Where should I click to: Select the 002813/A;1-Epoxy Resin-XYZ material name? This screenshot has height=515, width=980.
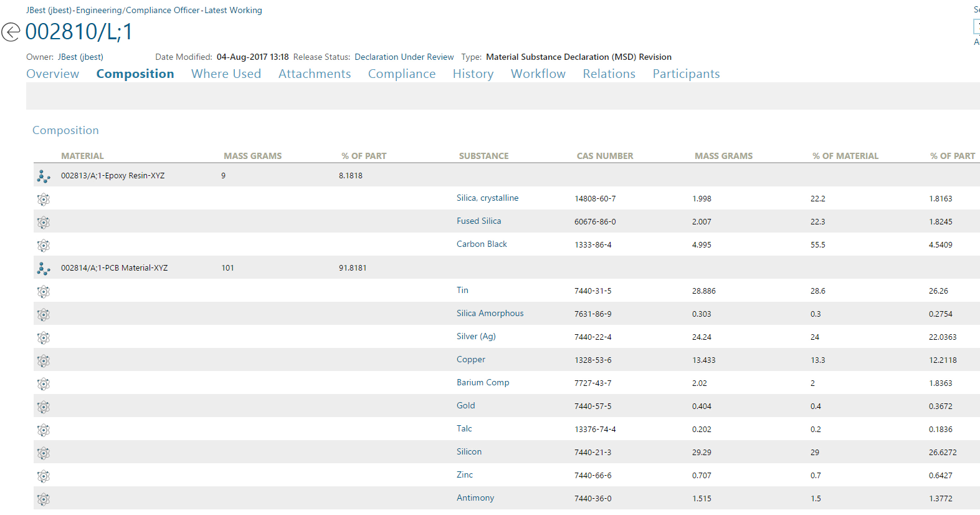(x=113, y=176)
